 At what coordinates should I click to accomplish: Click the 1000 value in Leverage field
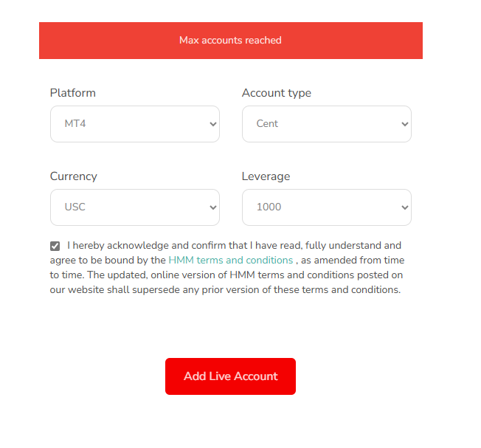coord(269,207)
